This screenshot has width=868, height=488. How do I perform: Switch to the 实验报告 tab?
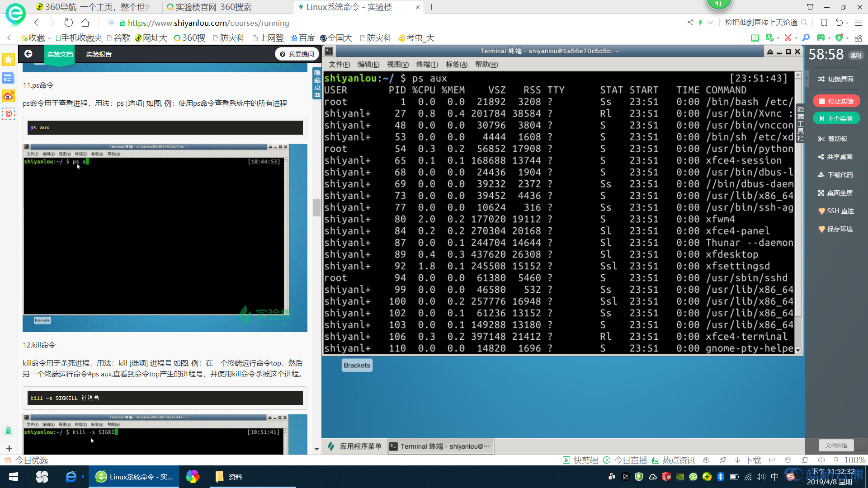pyautogui.click(x=98, y=54)
